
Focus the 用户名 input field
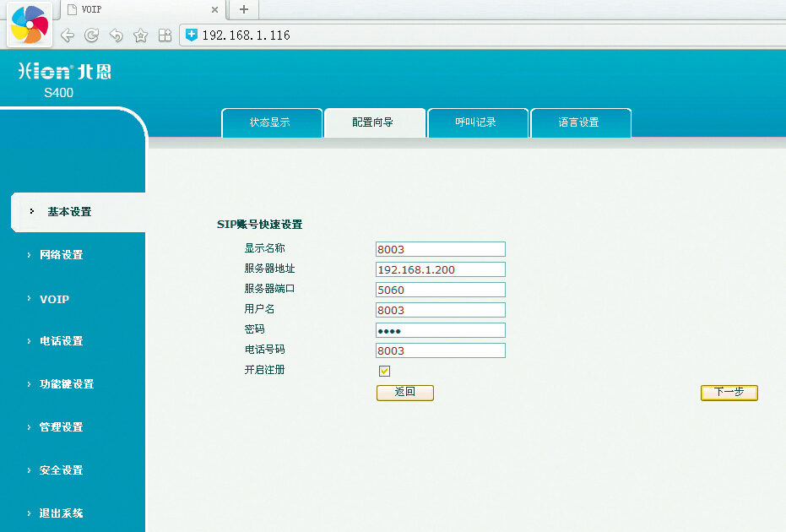441,310
